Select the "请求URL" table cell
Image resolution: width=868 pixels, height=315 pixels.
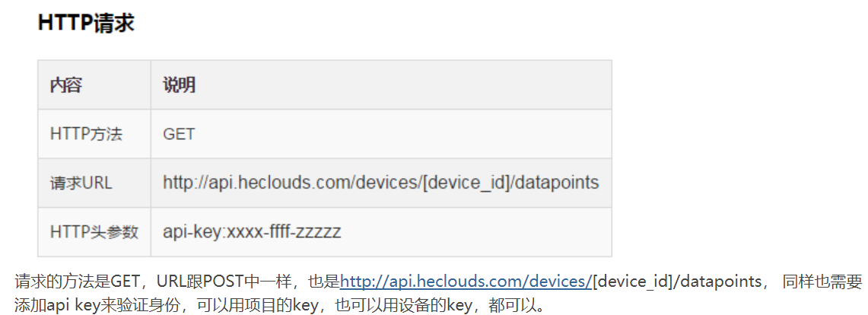(81, 183)
